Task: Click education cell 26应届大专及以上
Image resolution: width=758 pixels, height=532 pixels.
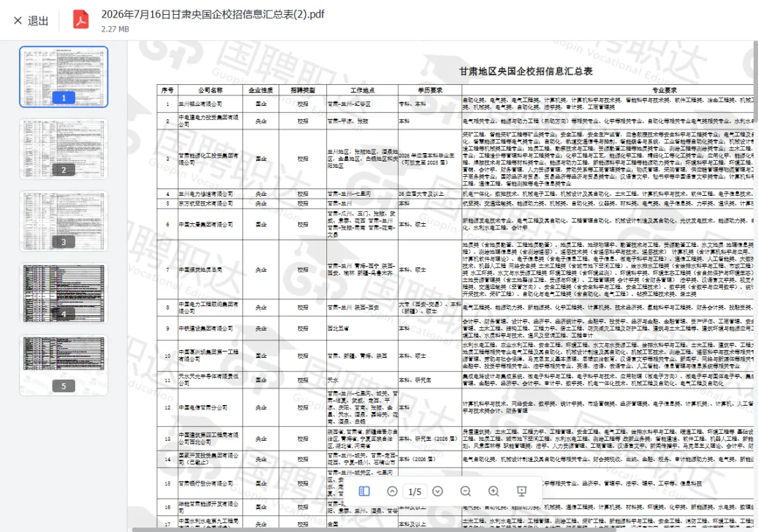Action: [x=430, y=194]
